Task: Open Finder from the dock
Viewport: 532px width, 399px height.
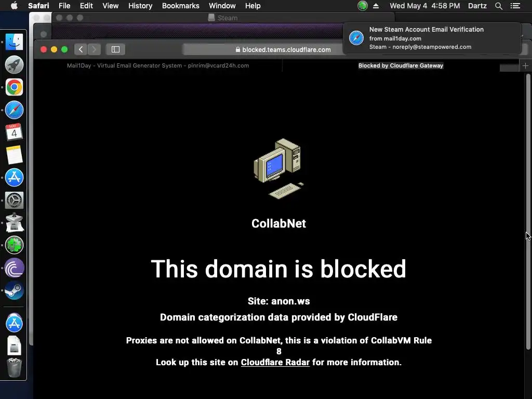Action: pyautogui.click(x=14, y=42)
